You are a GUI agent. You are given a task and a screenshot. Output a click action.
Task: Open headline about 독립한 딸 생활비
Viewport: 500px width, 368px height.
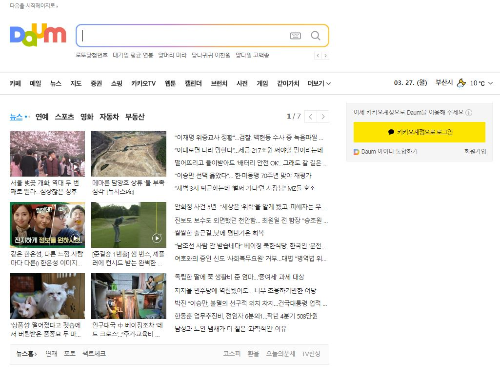tap(239, 277)
